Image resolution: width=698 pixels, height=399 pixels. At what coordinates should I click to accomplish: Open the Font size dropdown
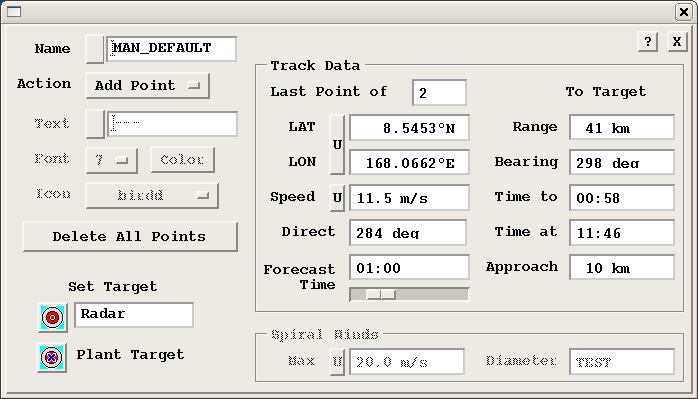click(111, 160)
